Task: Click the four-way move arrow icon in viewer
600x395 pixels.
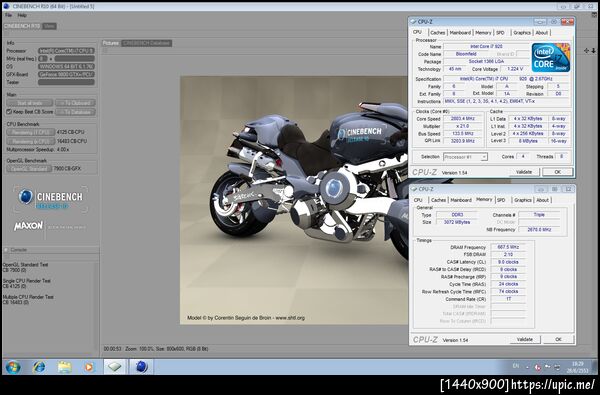Action: [x=586, y=51]
